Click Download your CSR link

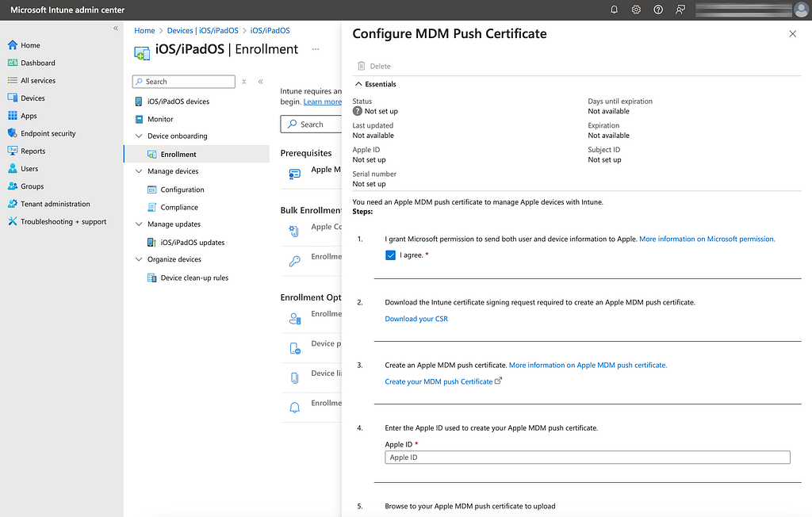pos(416,319)
